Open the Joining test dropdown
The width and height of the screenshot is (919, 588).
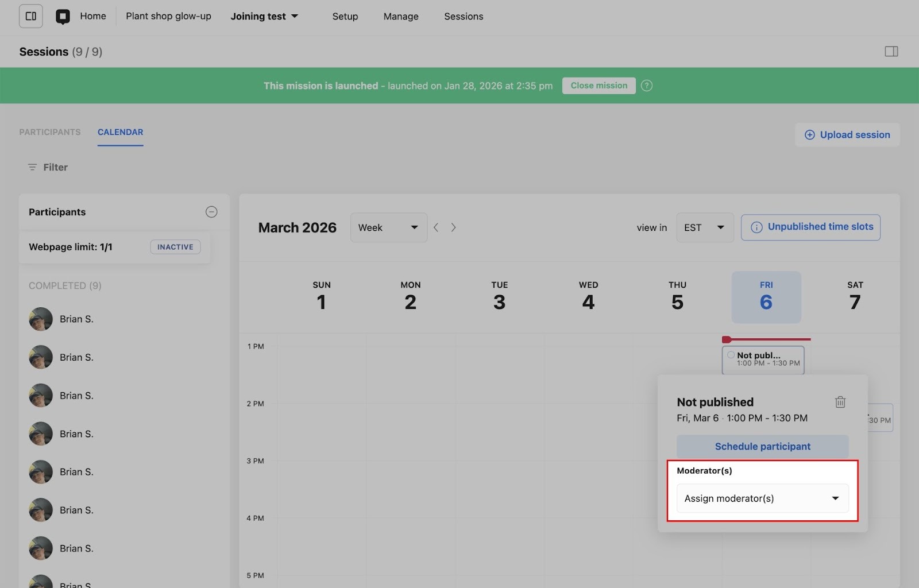[x=264, y=16]
